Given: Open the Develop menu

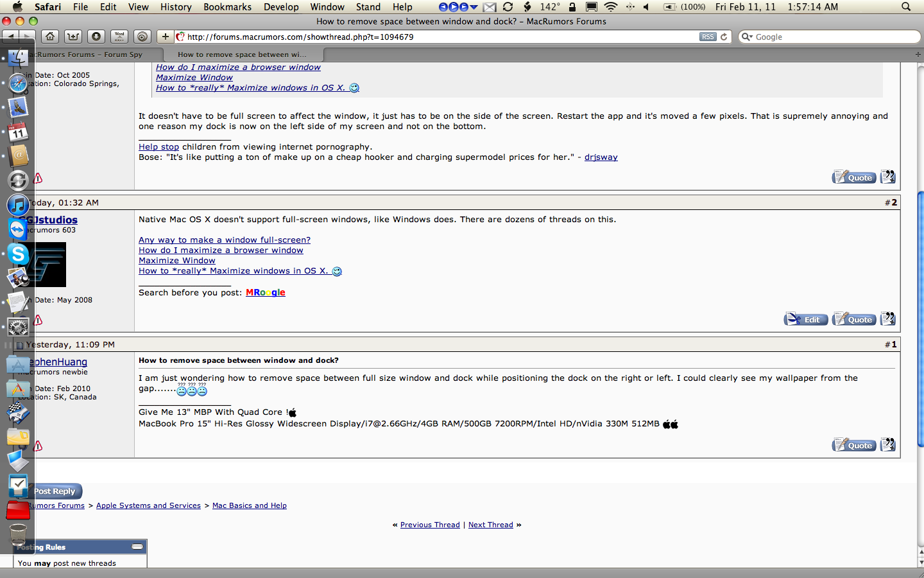Looking at the screenshot, I should [x=281, y=7].
